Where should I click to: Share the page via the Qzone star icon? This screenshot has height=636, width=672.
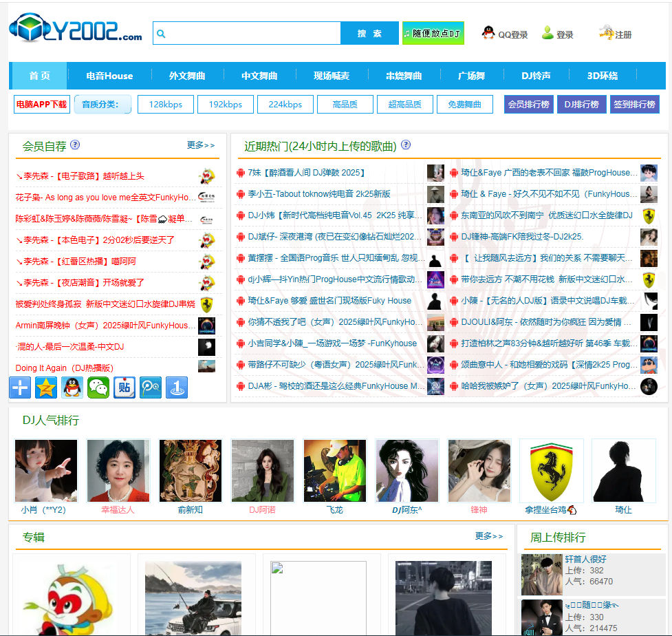(x=45, y=388)
